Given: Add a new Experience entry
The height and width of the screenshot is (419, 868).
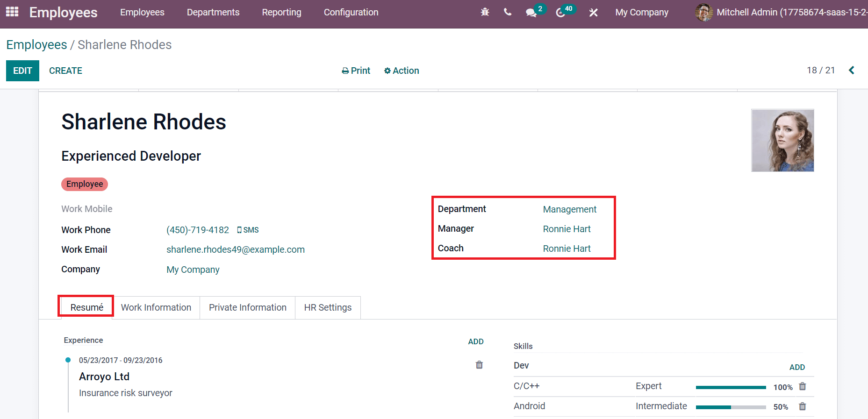Looking at the screenshot, I should [476, 341].
